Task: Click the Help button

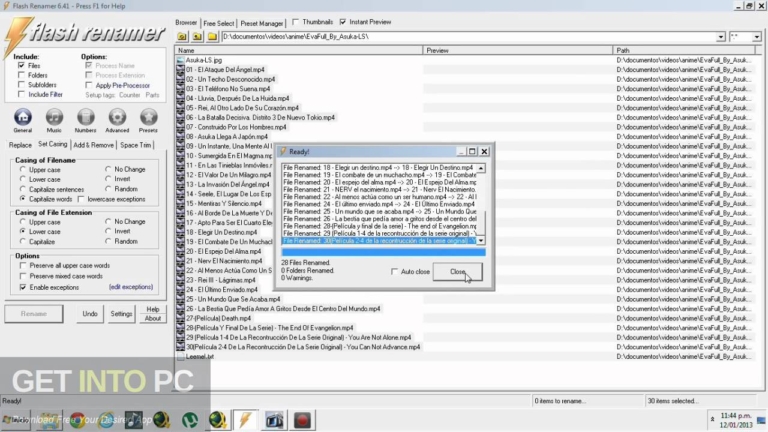Action: (x=153, y=310)
